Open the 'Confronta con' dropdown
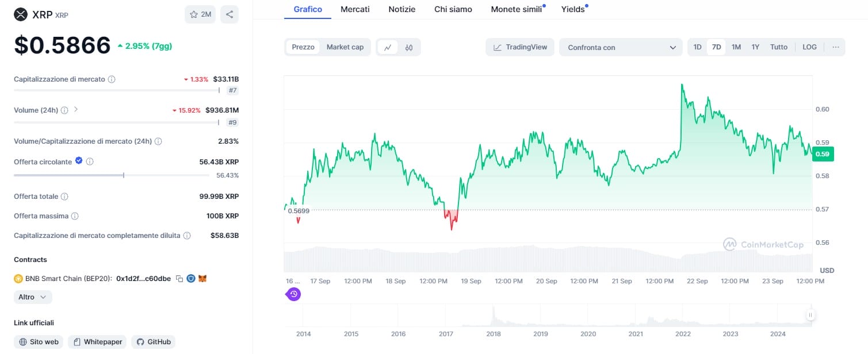The width and height of the screenshot is (868, 354). 621,48
